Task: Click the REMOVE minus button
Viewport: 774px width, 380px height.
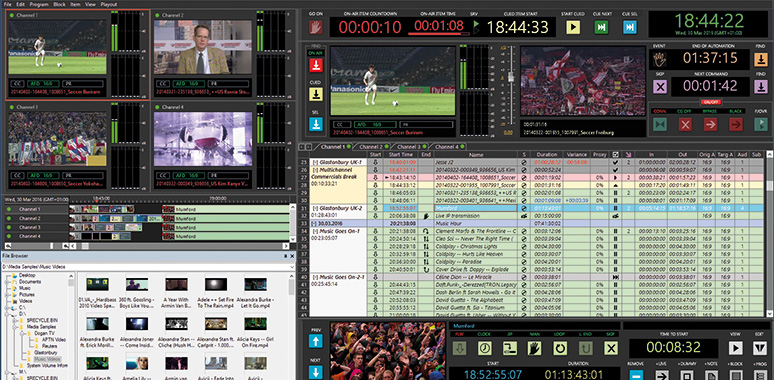Action: click(x=636, y=376)
